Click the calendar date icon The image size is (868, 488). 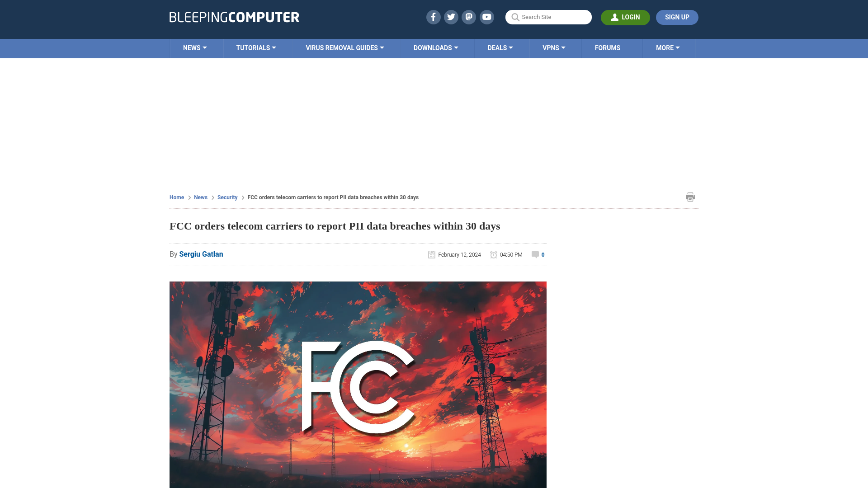click(432, 254)
